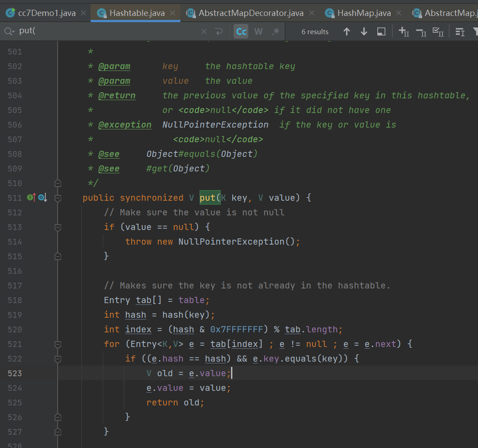Click line number 511 in the gutter
Image resolution: width=478 pixels, height=448 pixels.
tap(15, 198)
